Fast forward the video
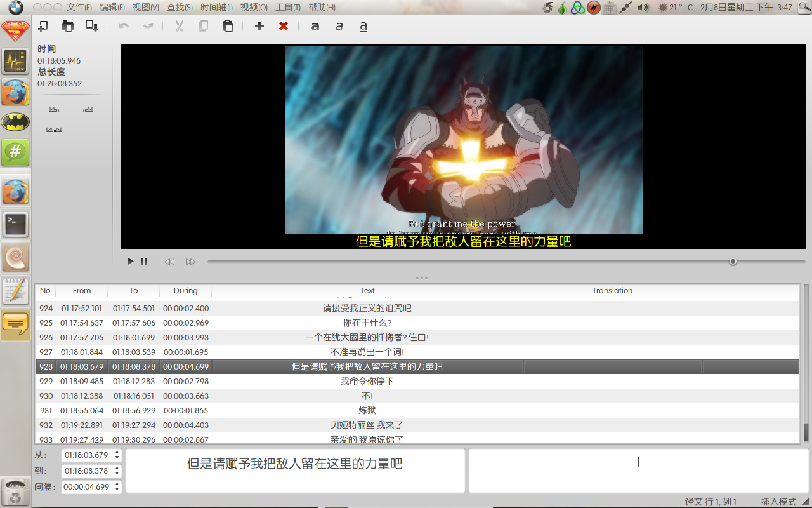The width and height of the screenshot is (812, 508). click(191, 262)
